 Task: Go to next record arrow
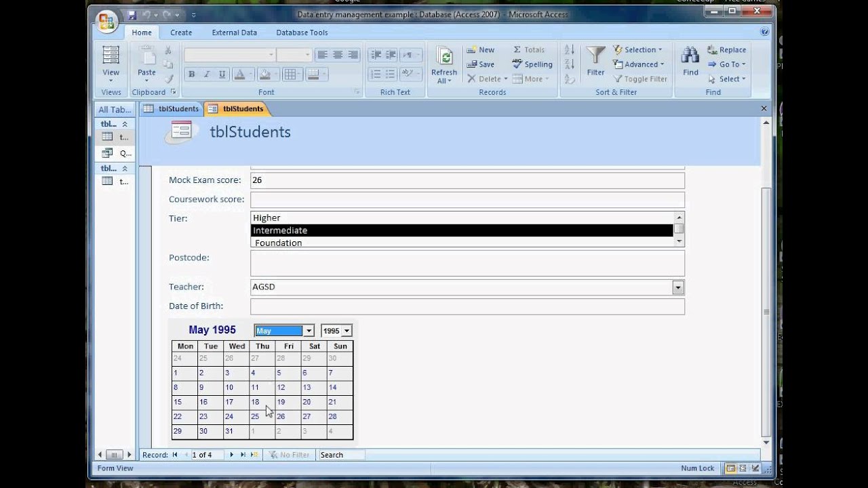pyautogui.click(x=231, y=455)
